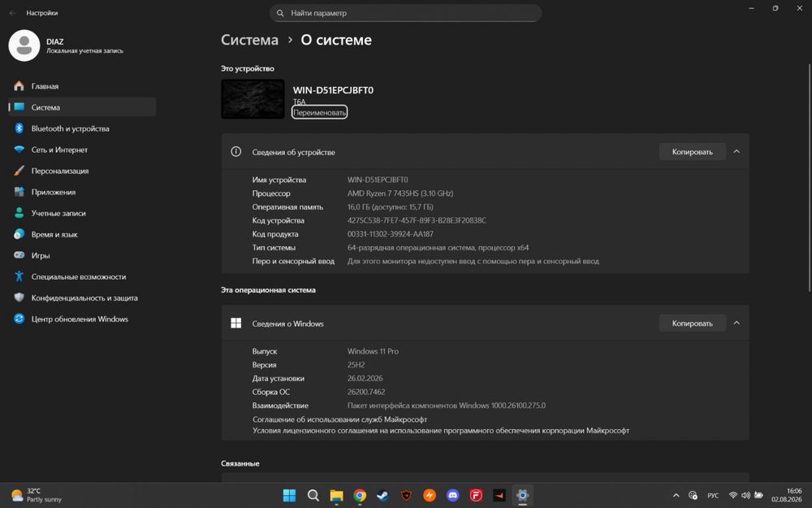Click the Конфиденциальность и защита shield icon
The width and height of the screenshot is (812, 508).
(19, 298)
